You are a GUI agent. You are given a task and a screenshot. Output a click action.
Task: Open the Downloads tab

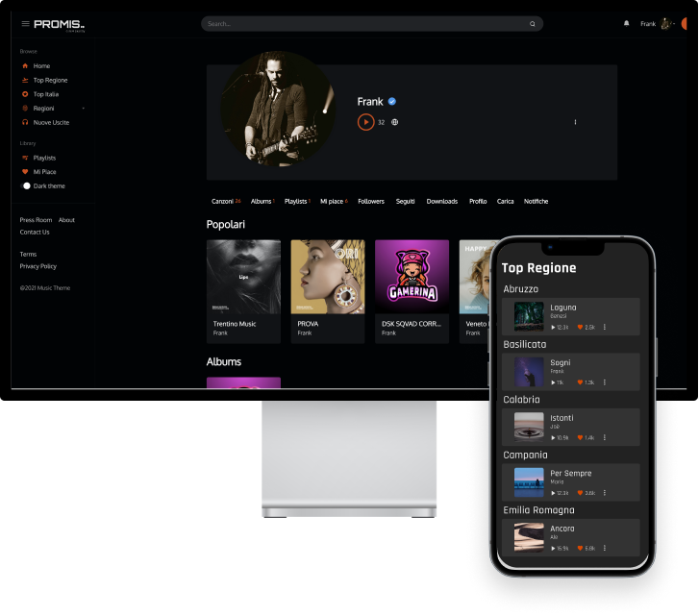coord(441,202)
